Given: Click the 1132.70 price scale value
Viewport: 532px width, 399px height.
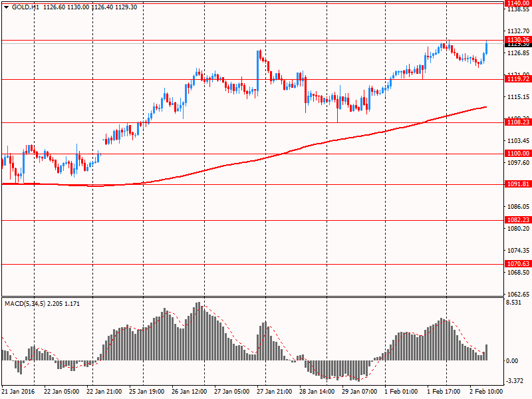Looking at the screenshot, I should pyautogui.click(x=518, y=31).
